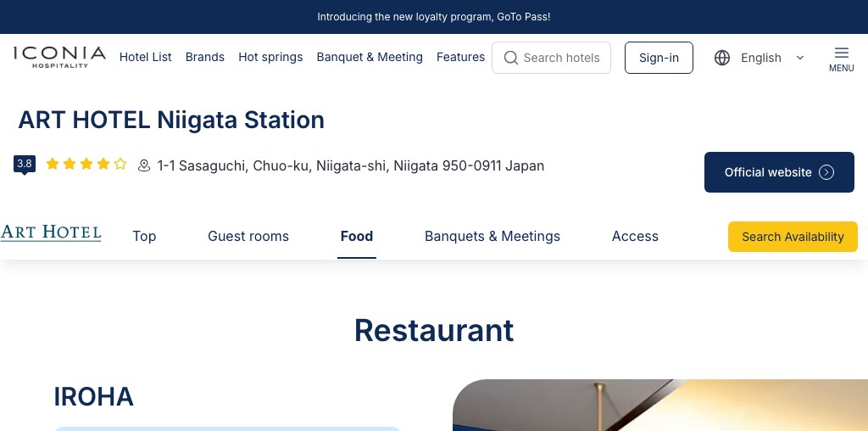Switch to the Access tab
Viewport: 868px width, 431px height.
pos(635,236)
